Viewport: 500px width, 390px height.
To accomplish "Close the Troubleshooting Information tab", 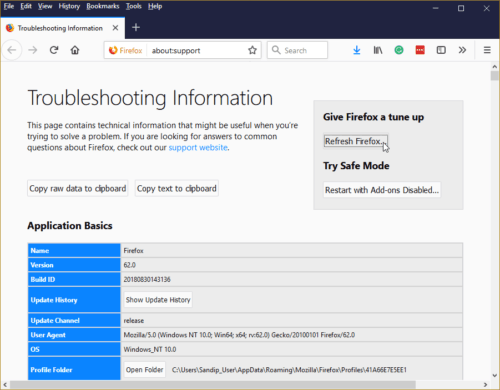I will 115,28.
